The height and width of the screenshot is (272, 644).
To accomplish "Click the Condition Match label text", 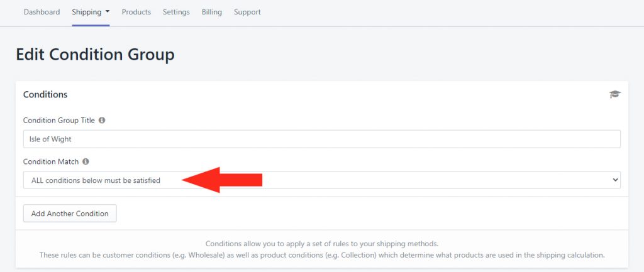I will (x=51, y=161).
